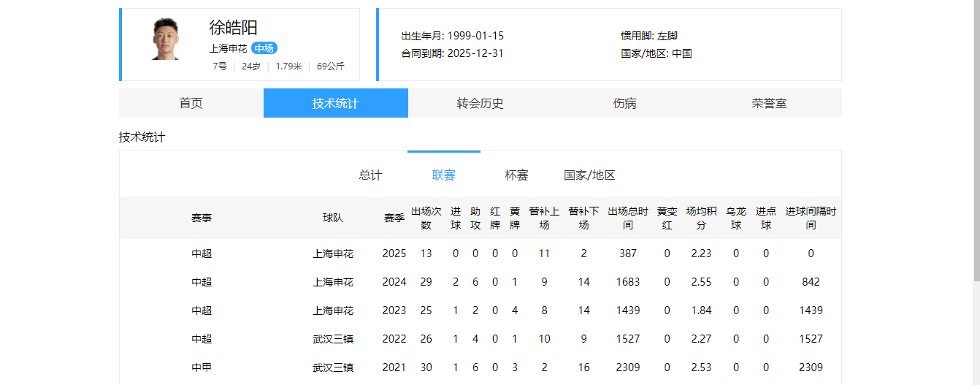Switch to 杯赛 statistics
Image resolution: width=980 pixels, height=385 pixels.
click(516, 175)
